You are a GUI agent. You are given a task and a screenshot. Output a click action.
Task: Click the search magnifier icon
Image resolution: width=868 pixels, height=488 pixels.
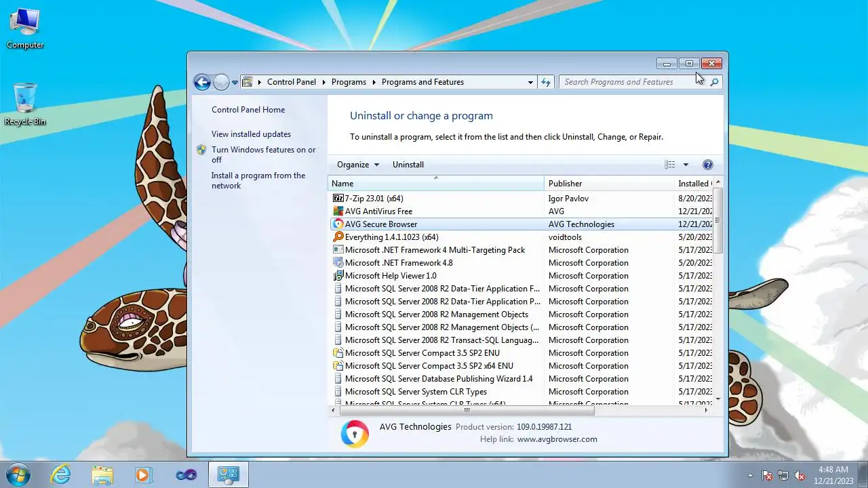click(714, 82)
